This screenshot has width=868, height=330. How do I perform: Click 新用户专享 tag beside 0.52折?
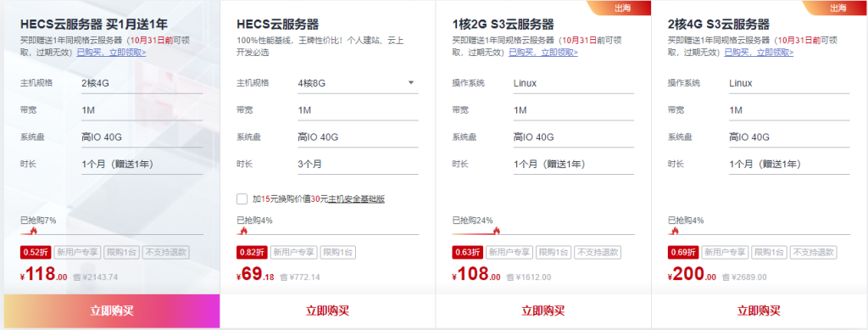(77, 253)
